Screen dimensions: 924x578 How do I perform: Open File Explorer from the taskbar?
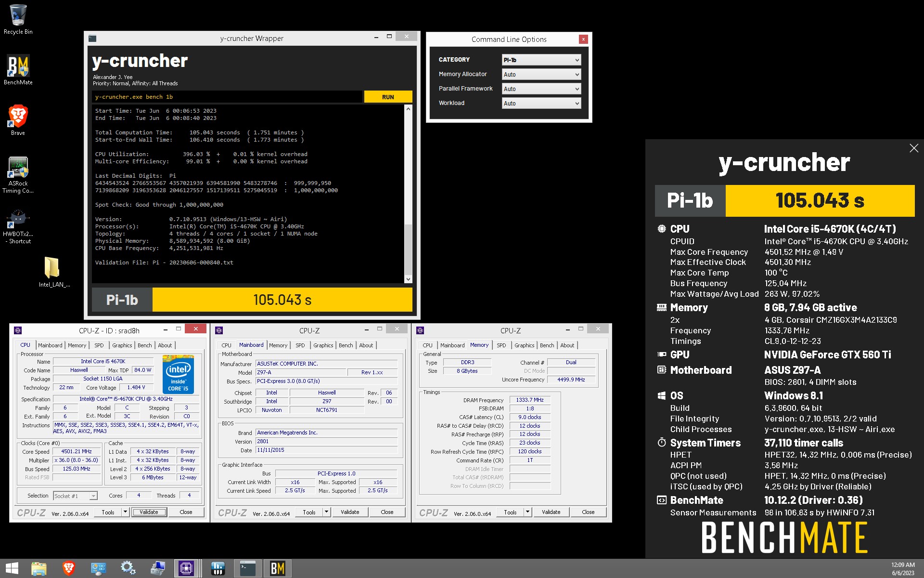click(x=39, y=568)
